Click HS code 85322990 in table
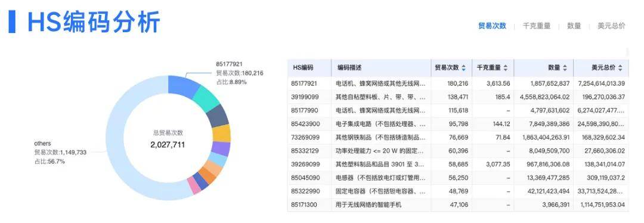644x223 pixels. [304, 191]
